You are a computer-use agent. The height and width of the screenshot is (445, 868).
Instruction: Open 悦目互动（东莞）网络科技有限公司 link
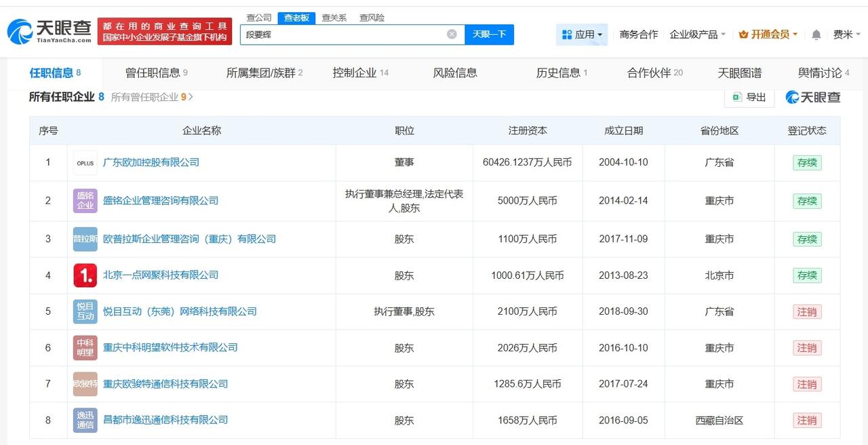pyautogui.click(x=180, y=312)
